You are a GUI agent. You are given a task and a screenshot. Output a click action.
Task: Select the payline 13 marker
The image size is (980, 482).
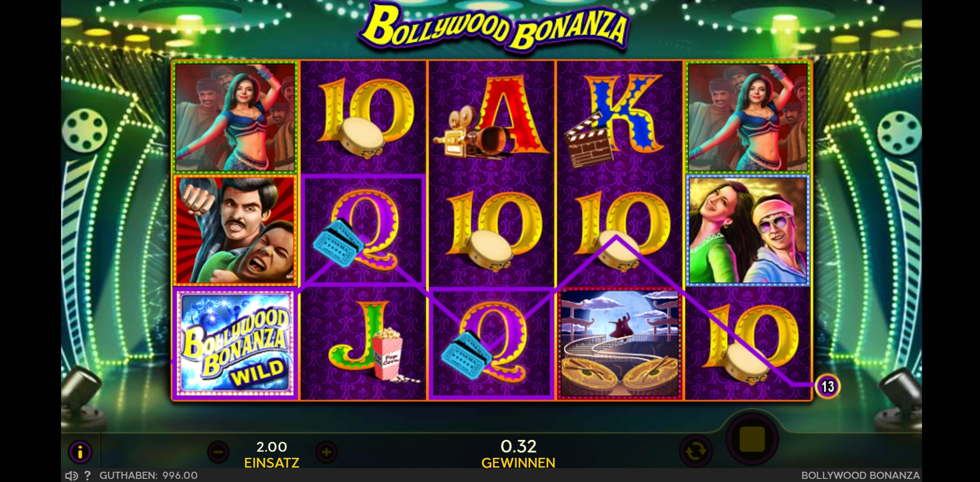click(x=827, y=386)
